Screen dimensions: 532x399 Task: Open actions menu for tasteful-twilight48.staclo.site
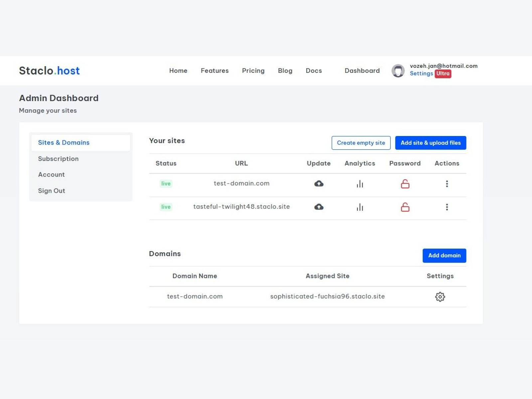pos(447,207)
